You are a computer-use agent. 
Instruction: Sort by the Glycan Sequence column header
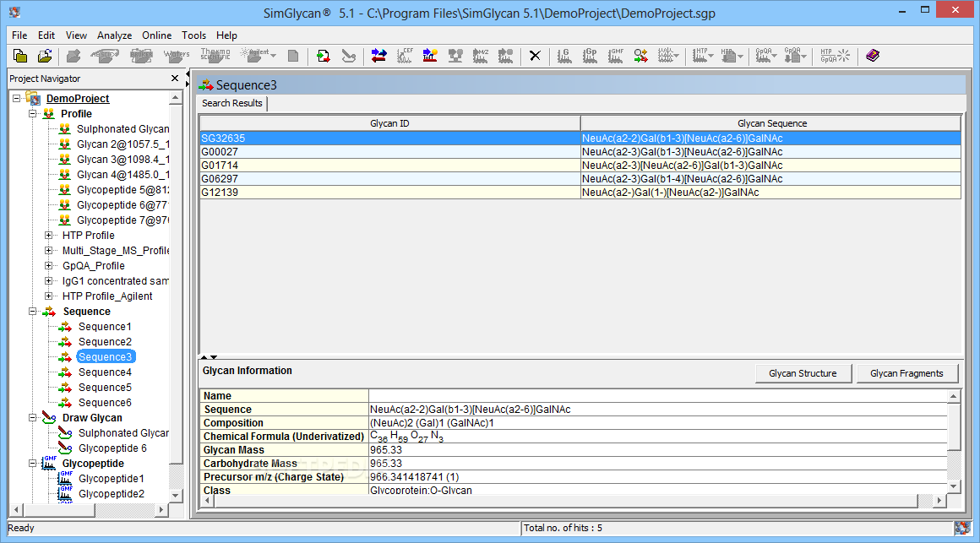[770, 124]
